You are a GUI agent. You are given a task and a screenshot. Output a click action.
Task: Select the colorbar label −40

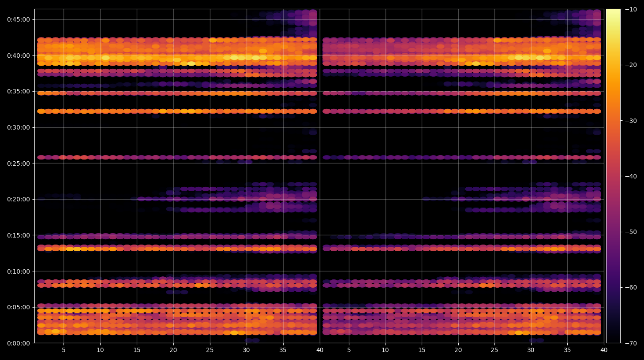631,176
